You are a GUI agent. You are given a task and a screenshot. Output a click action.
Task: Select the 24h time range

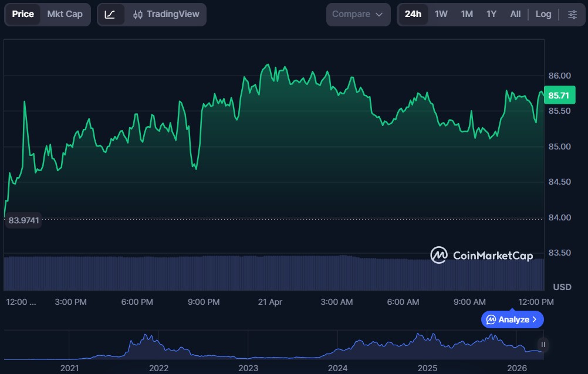413,14
